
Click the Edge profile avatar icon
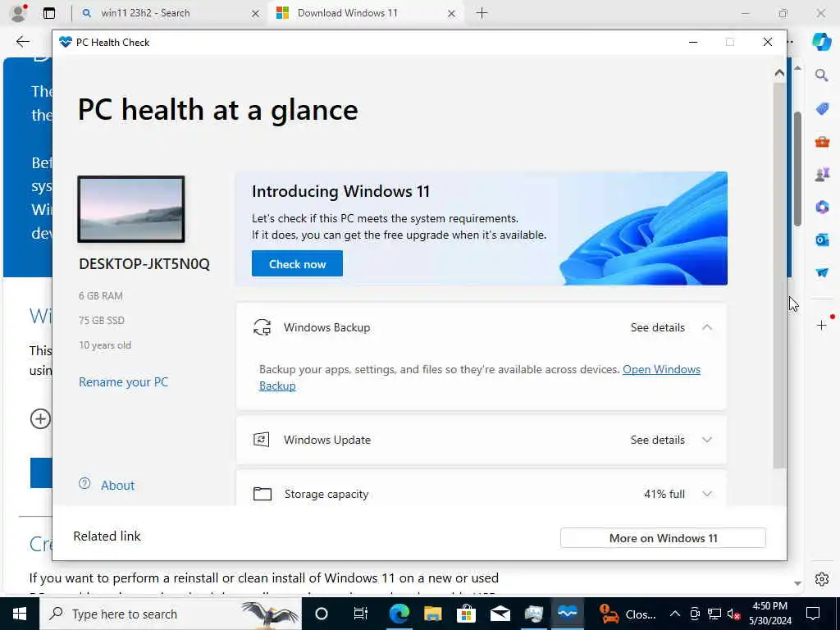[x=18, y=13]
